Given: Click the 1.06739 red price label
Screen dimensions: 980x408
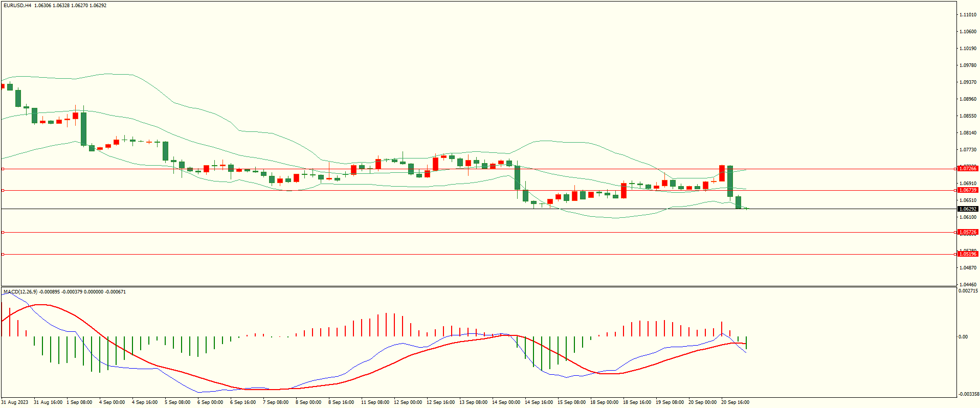Looking at the screenshot, I should pyautogui.click(x=967, y=190).
